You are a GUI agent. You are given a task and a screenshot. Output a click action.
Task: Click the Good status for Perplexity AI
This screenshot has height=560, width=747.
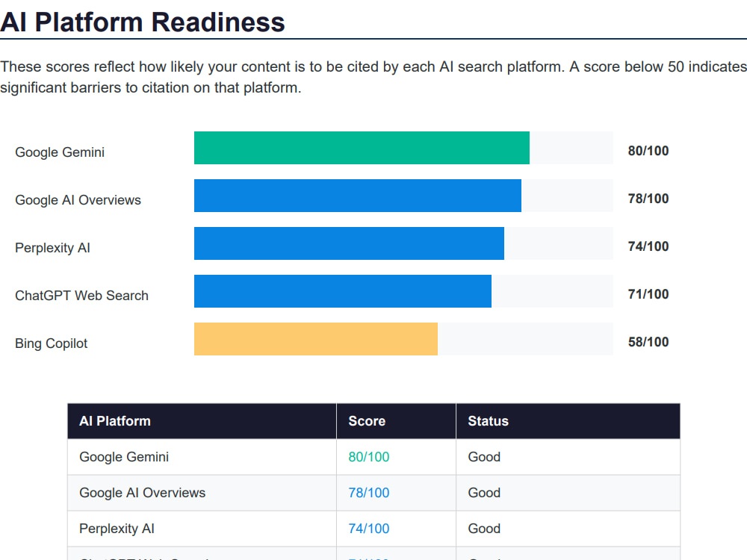[x=484, y=529]
